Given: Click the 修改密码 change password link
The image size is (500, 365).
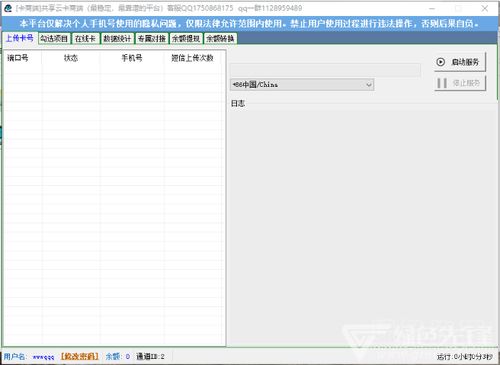Looking at the screenshot, I should point(80,357).
